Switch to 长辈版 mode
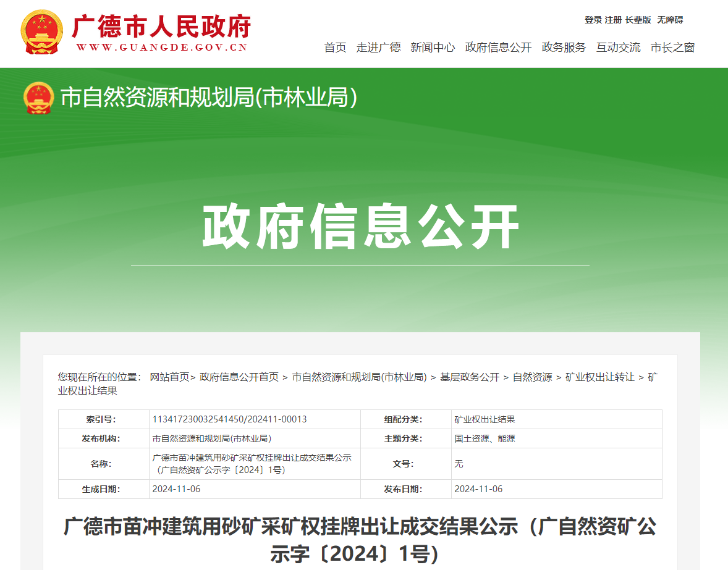728x570 pixels. [638, 20]
